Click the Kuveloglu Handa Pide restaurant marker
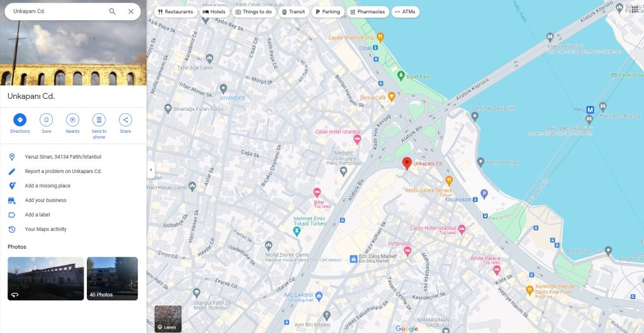Viewport: 644px width, 333px height. tap(530, 290)
